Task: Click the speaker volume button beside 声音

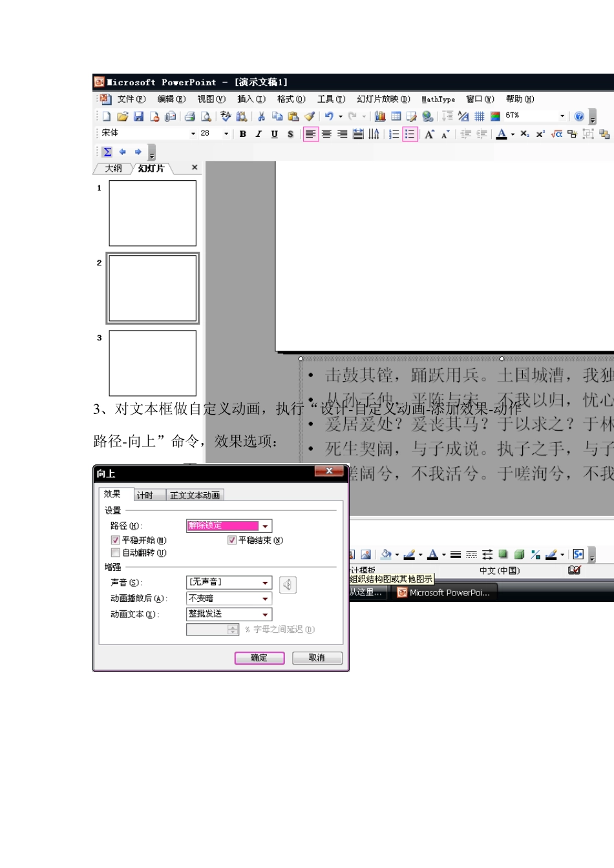Action: tap(288, 584)
